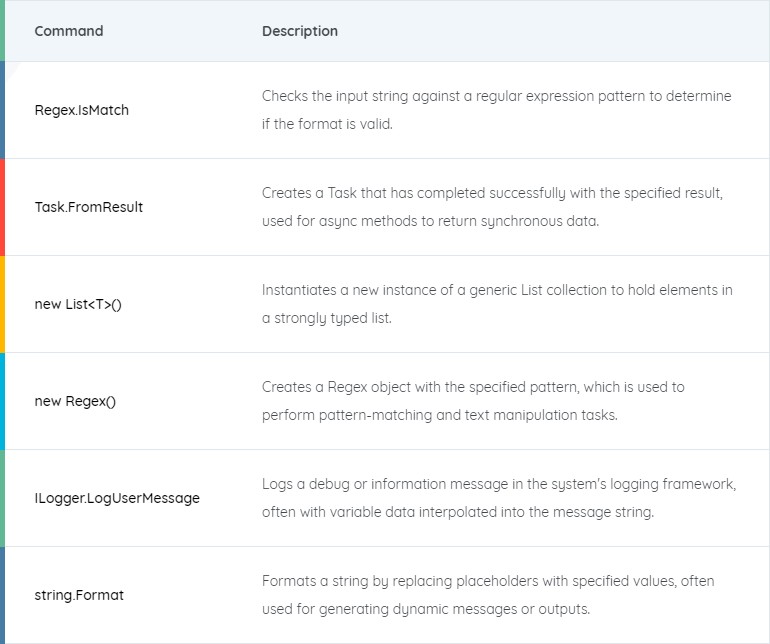Image resolution: width=770 pixels, height=644 pixels.
Task: Select the new Regex() command cell
Action: coord(75,401)
